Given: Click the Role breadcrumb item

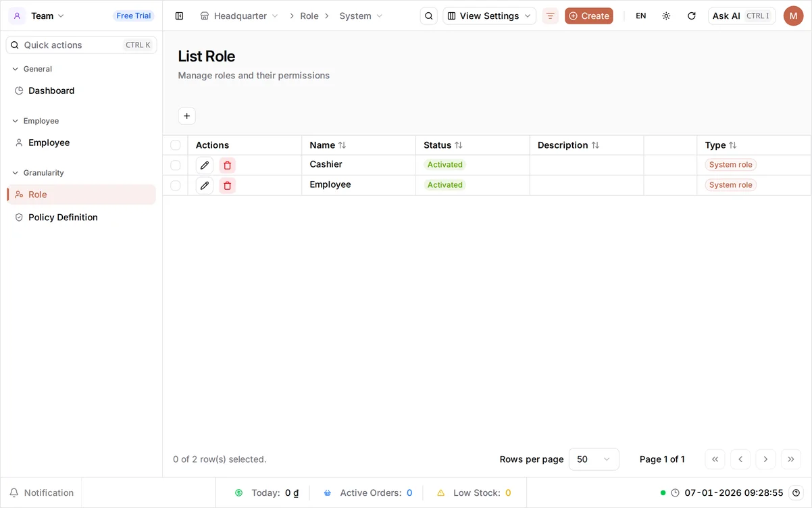Looking at the screenshot, I should click(x=309, y=16).
